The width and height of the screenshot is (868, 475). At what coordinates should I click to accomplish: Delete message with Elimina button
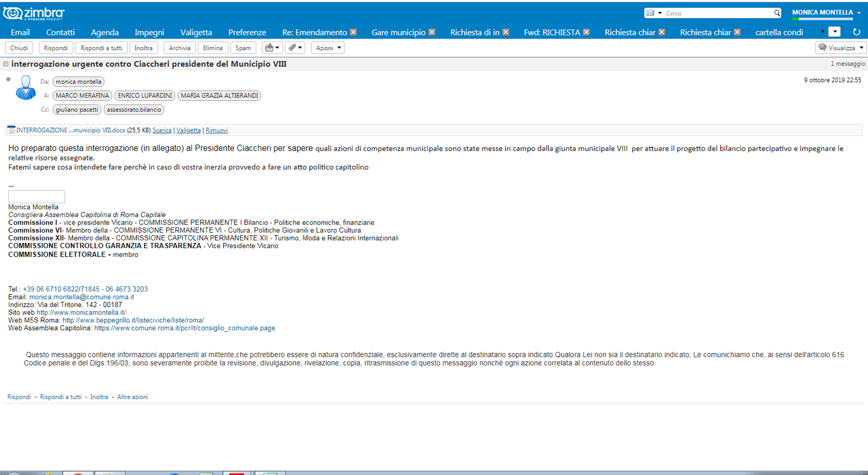point(212,47)
